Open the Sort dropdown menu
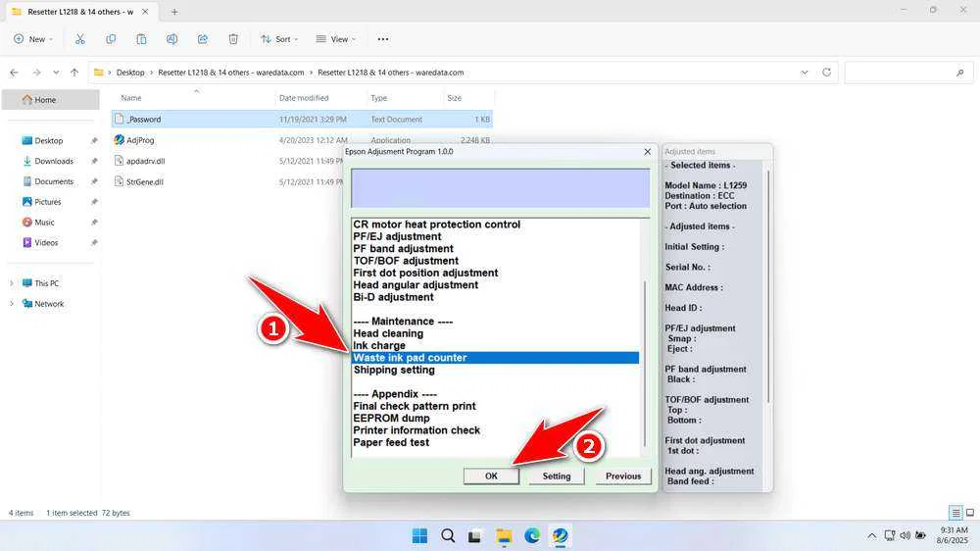The height and width of the screenshot is (551, 980). coord(280,39)
